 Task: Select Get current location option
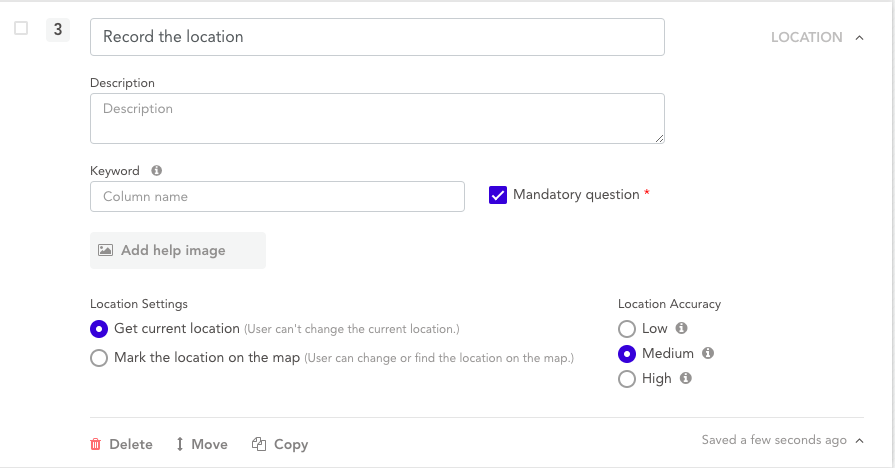click(99, 329)
